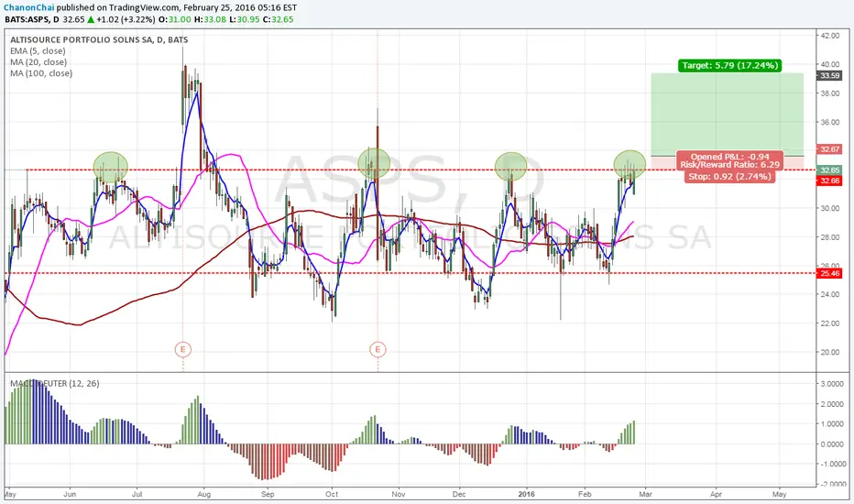Click the 2.0000 MACD scale label

(x=832, y=404)
